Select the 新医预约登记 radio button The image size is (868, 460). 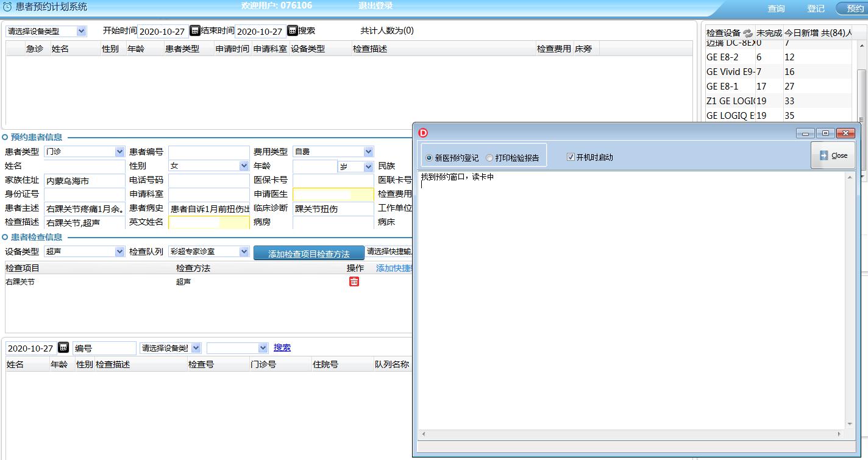coord(429,158)
